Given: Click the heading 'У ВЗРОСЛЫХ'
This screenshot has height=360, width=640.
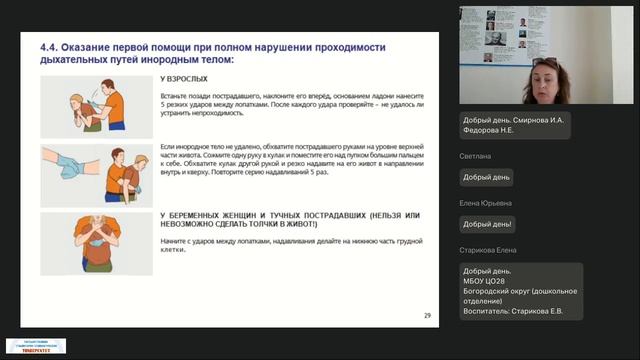Looking at the screenshot, I should 184,79.
